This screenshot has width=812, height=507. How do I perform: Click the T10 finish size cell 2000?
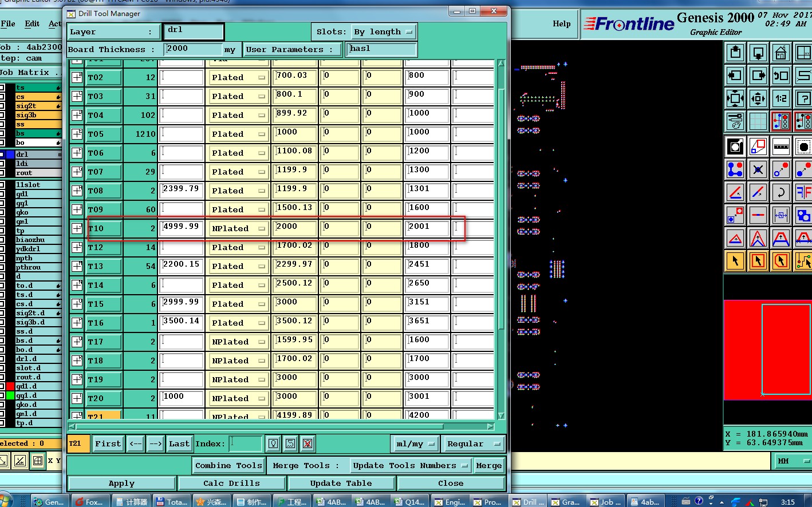pos(295,228)
